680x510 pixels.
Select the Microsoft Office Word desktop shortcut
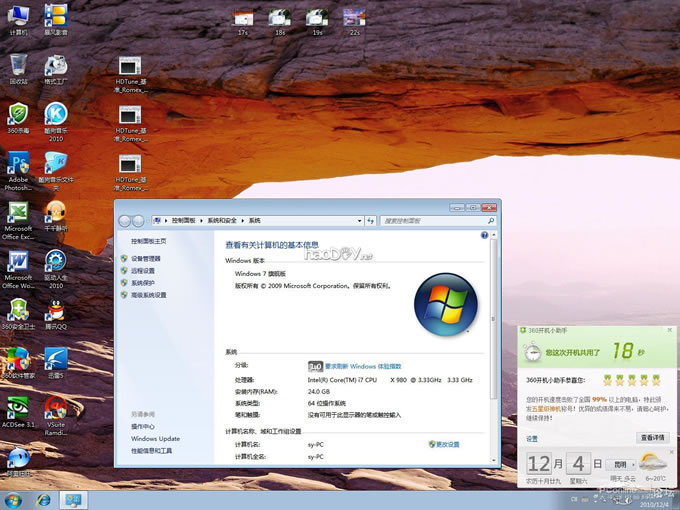point(18,262)
